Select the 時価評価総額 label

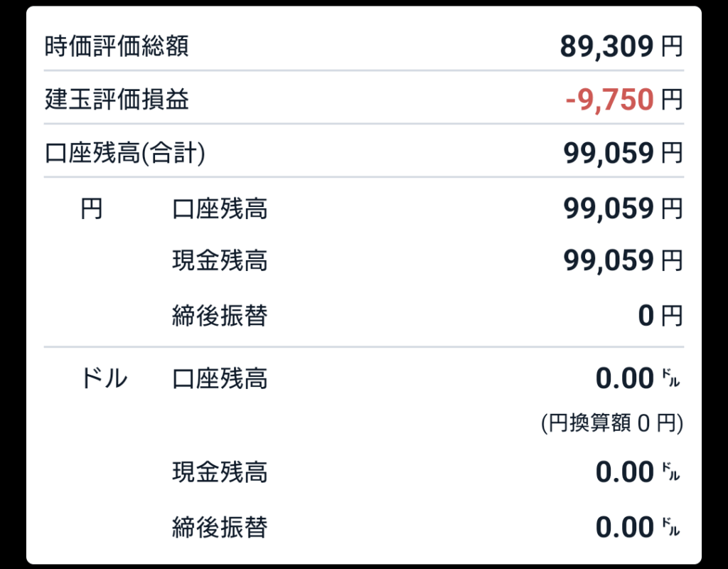pos(117,46)
